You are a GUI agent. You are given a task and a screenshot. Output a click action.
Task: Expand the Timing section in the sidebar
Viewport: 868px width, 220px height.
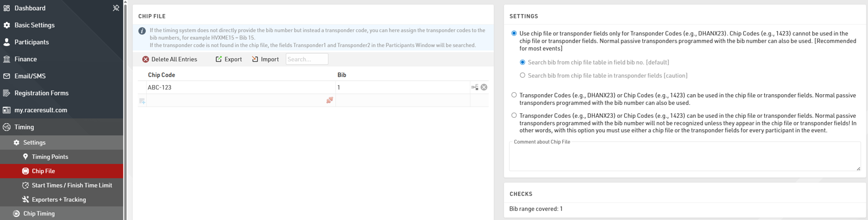click(24, 127)
